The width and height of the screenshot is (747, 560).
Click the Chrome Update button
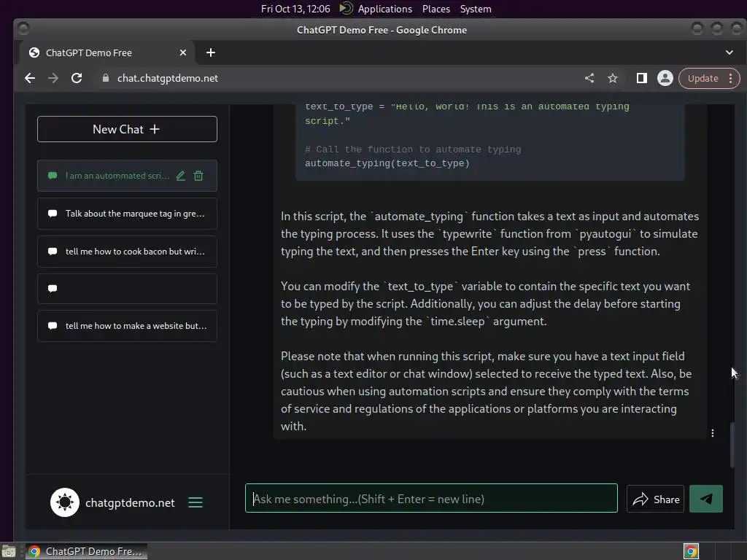coord(703,78)
